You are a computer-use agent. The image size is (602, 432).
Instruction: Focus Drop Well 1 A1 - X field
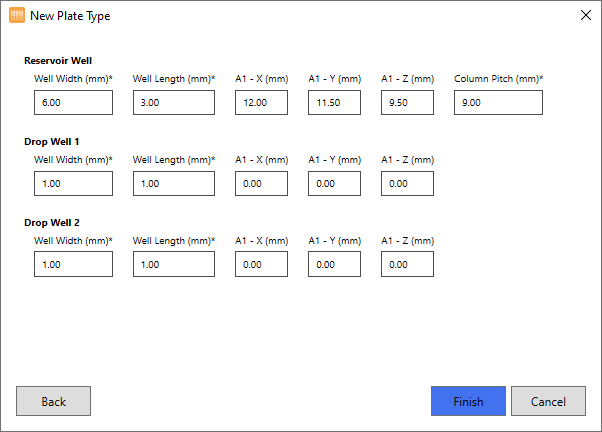(262, 184)
